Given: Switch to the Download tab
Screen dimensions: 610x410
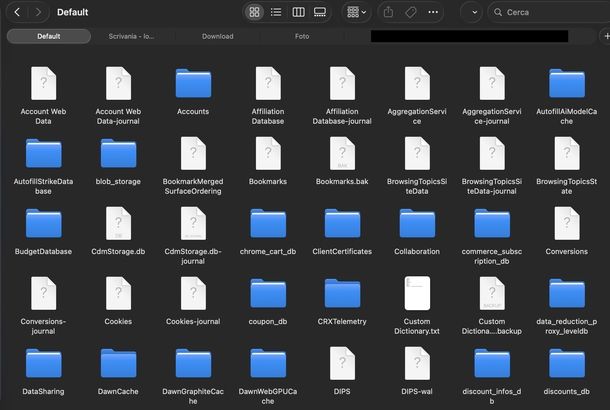Looking at the screenshot, I should pos(217,36).
